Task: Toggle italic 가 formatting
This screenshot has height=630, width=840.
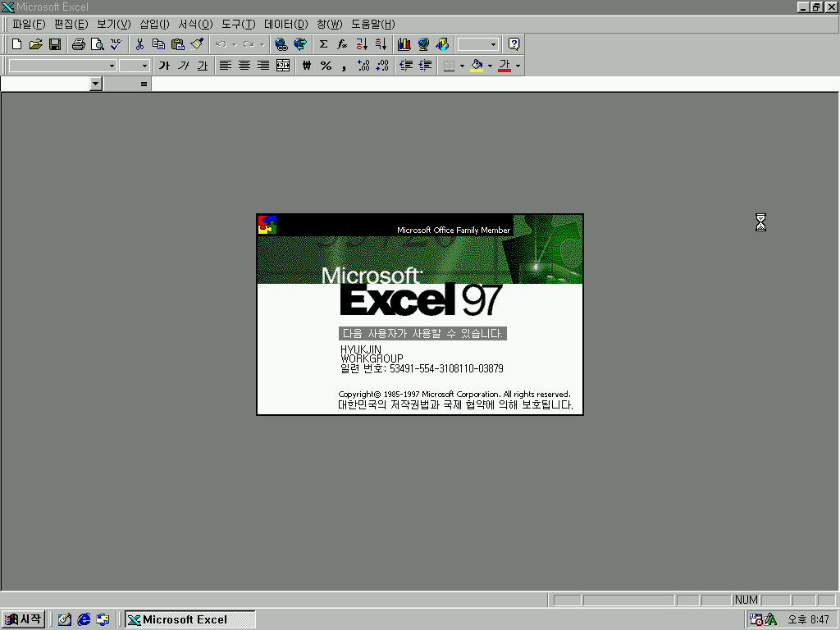Action: tap(183, 66)
